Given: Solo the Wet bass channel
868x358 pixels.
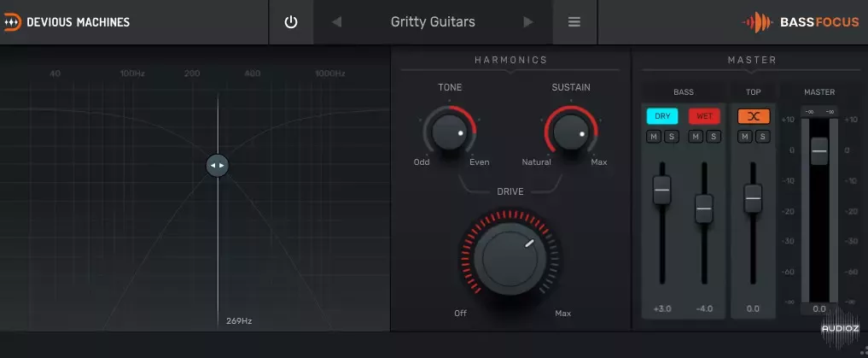Looking at the screenshot, I should pos(714,137).
